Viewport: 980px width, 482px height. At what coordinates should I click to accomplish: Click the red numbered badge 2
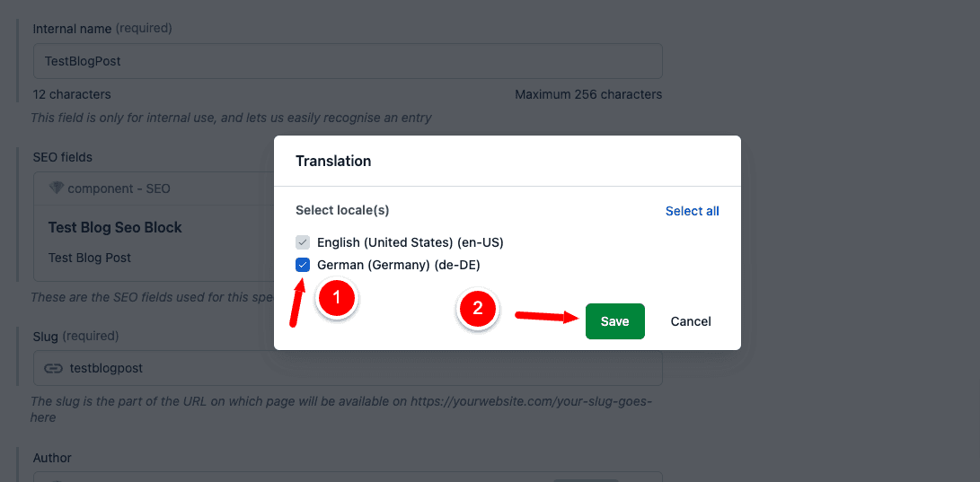tap(478, 310)
